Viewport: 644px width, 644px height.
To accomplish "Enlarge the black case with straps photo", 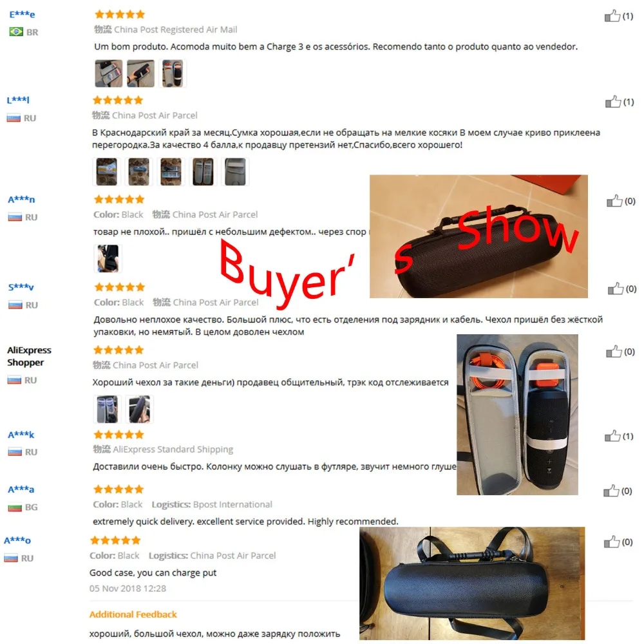I will point(472,583).
